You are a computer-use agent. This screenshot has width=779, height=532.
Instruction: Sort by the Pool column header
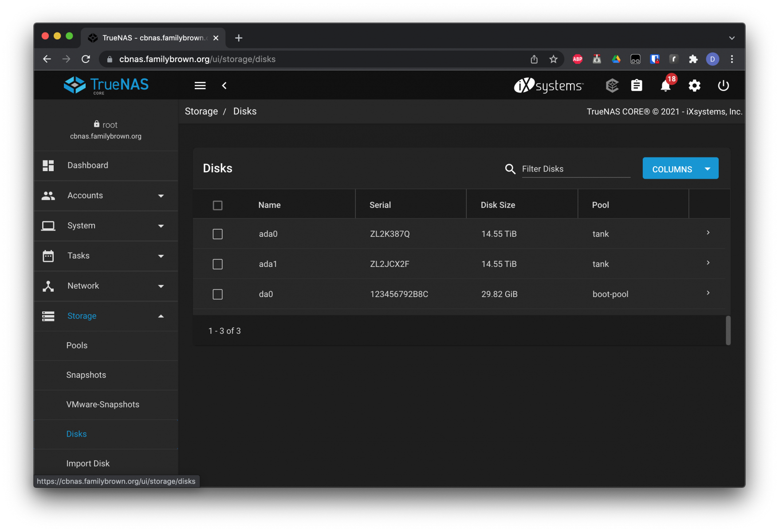point(600,205)
